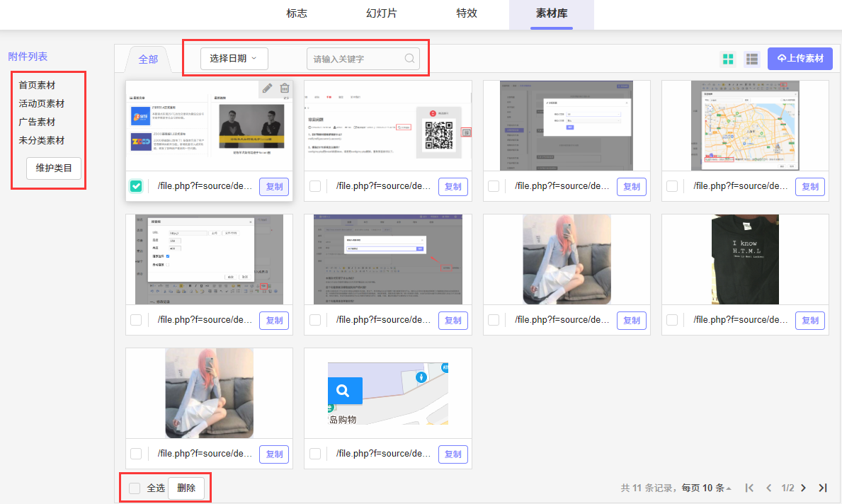This screenshot has width=842, height=504.
Task: Switch to list view layout
Action: tap(751, 59)
